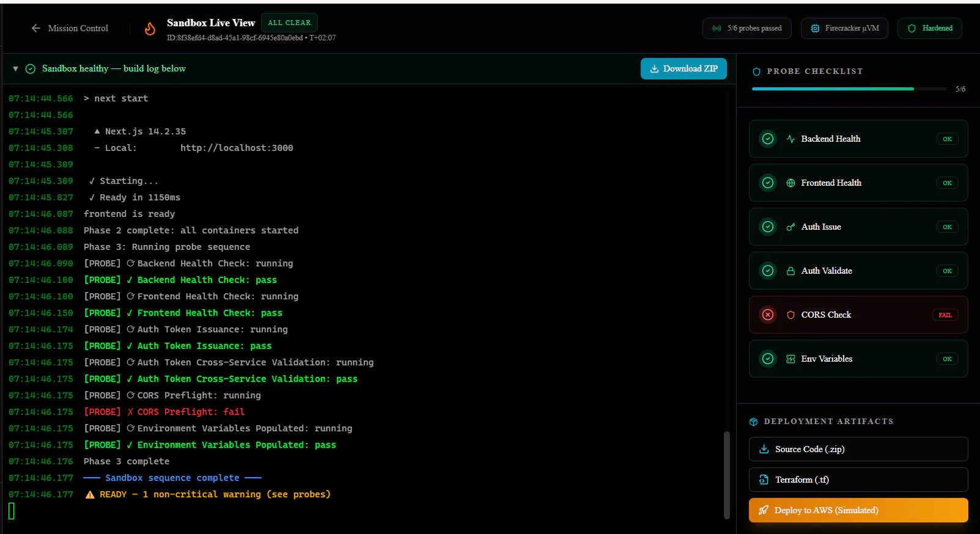Deploy to AWS (Simulated)
The image size is (980, 534).
[x=858, y=510]
